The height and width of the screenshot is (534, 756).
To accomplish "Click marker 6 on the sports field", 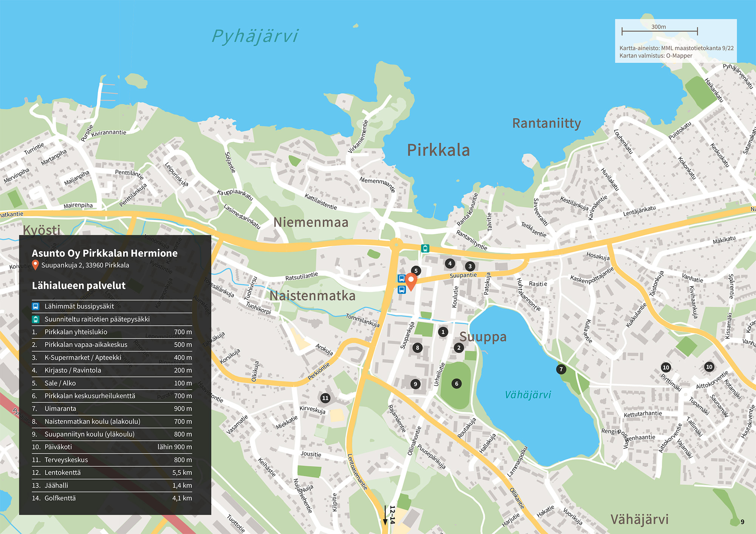I will (457, 384).
